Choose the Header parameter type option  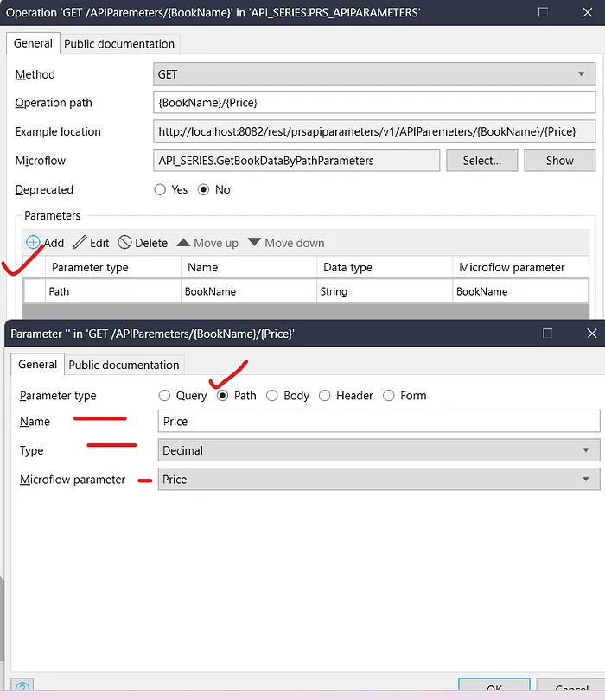[325, 396]
